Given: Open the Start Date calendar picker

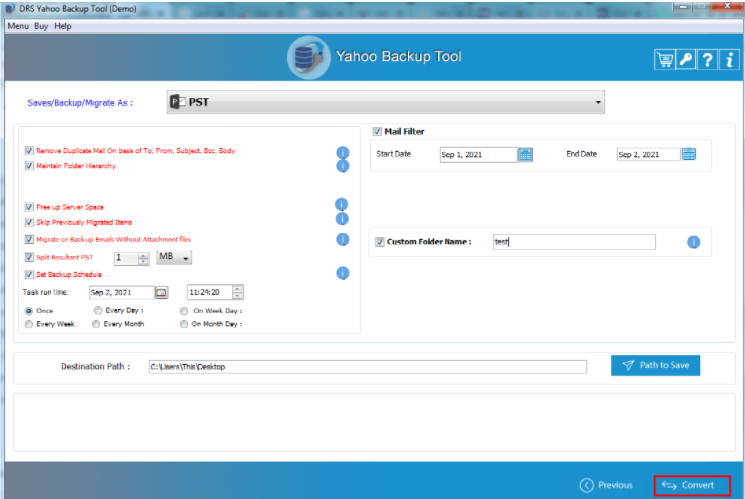Looking at the screenshot, I should click(525, 154).
